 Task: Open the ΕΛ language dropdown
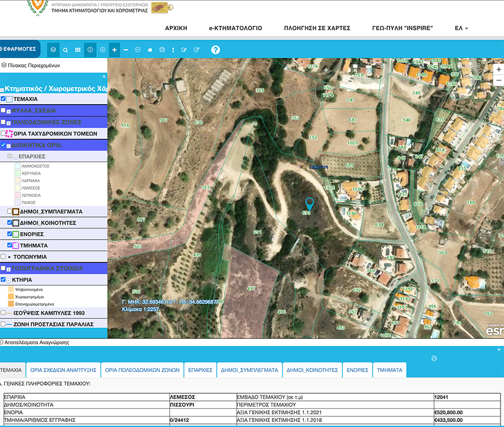tap(461, 28)
